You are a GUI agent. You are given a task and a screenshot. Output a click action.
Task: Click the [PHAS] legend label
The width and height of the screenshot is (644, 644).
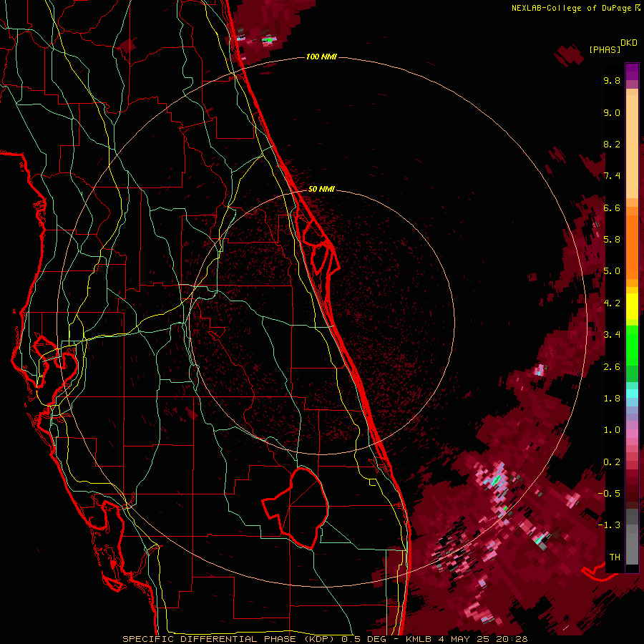coord(605,49)
